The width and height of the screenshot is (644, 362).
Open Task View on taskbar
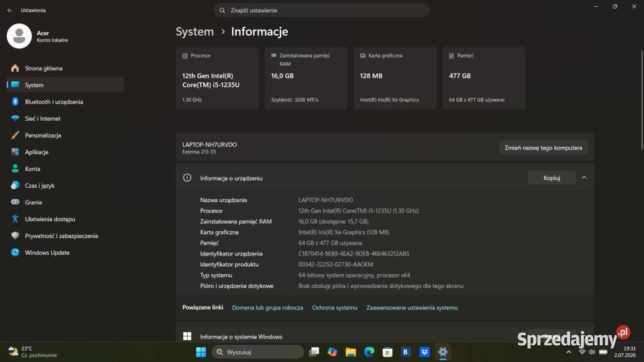pos(314,352)
